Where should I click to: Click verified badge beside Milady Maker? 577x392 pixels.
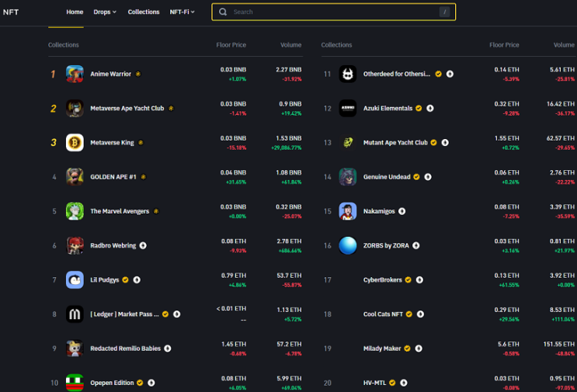[407, 349]
